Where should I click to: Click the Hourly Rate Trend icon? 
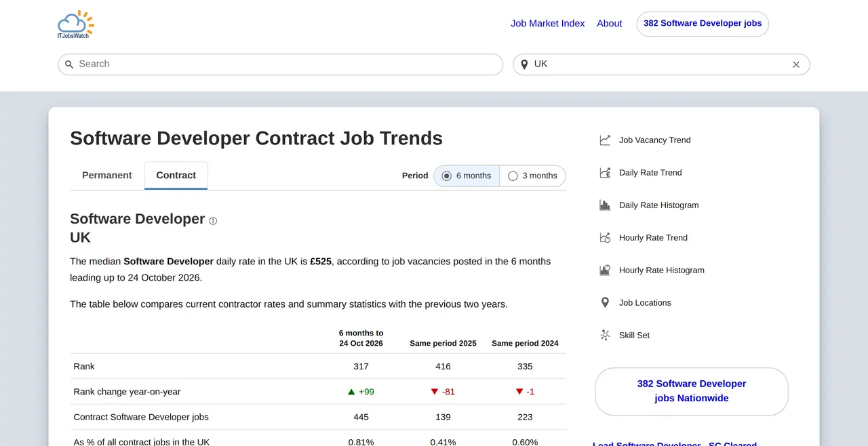[x=605, y=238]
